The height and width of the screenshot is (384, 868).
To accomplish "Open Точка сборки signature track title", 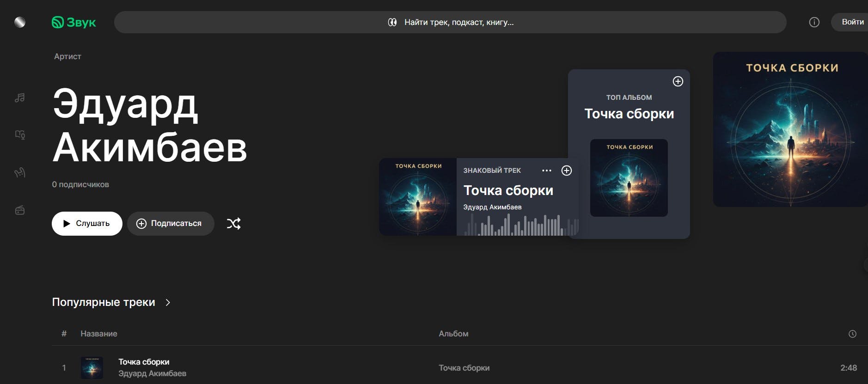I will click(508, 190).
